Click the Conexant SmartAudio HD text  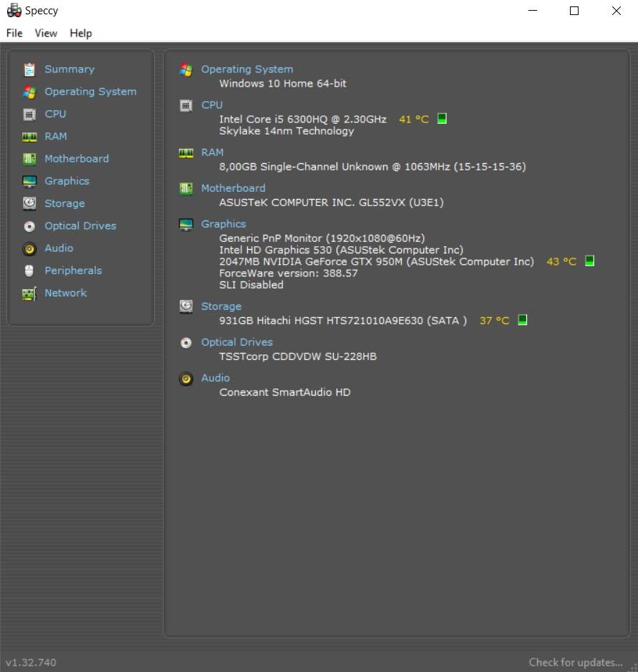[285, 392]
